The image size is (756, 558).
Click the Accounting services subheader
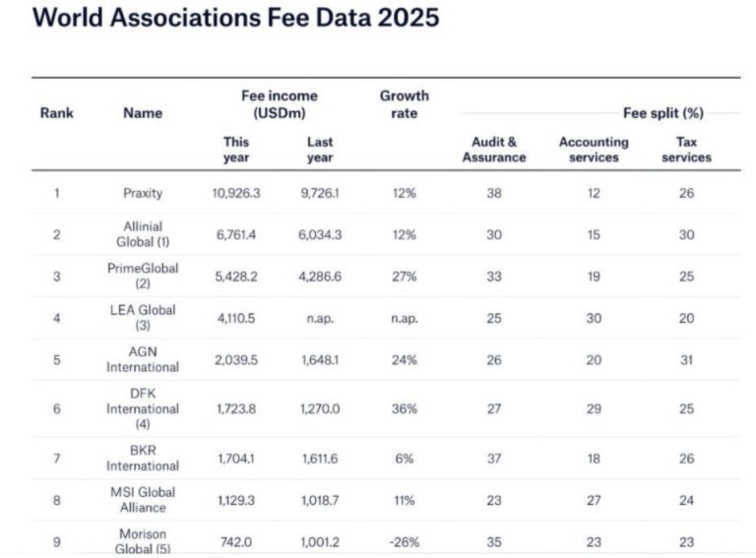594,150
